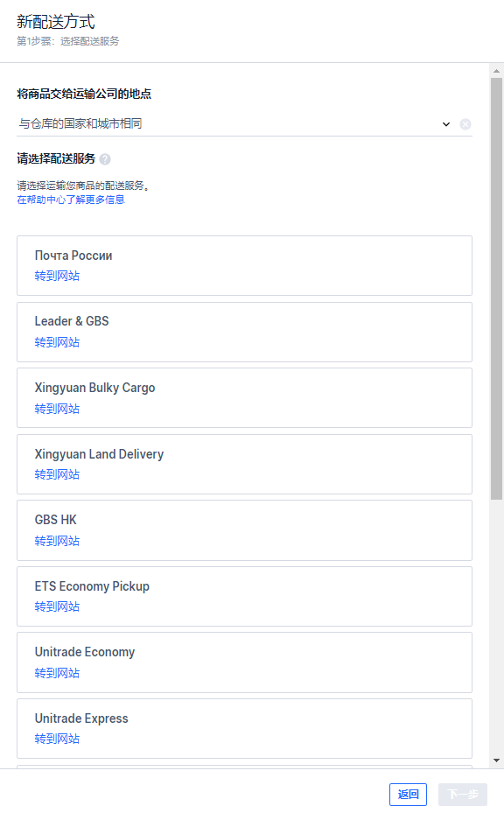This screenshot has height=820, width=504.
Task: Select the GBS HK delivery card
Action: 244,530
